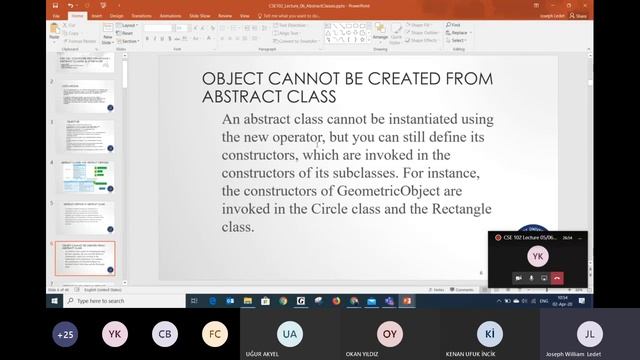Open the Text Direction dropdown
This screenshot has width=640, height=360.
(291, 25)
